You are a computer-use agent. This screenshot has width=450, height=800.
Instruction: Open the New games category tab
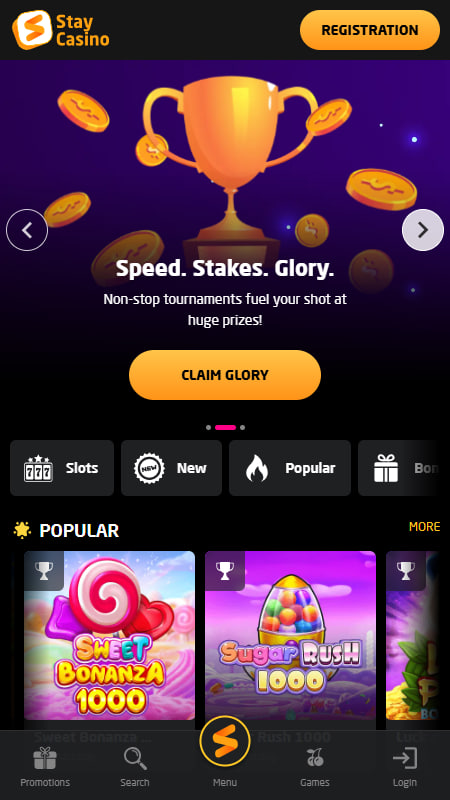[x=171, y=468]
